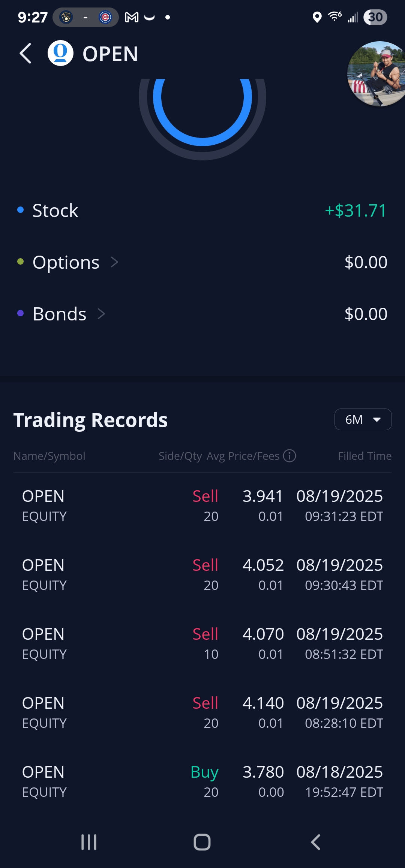Open the Sell record at 4.140

(202, 712)
